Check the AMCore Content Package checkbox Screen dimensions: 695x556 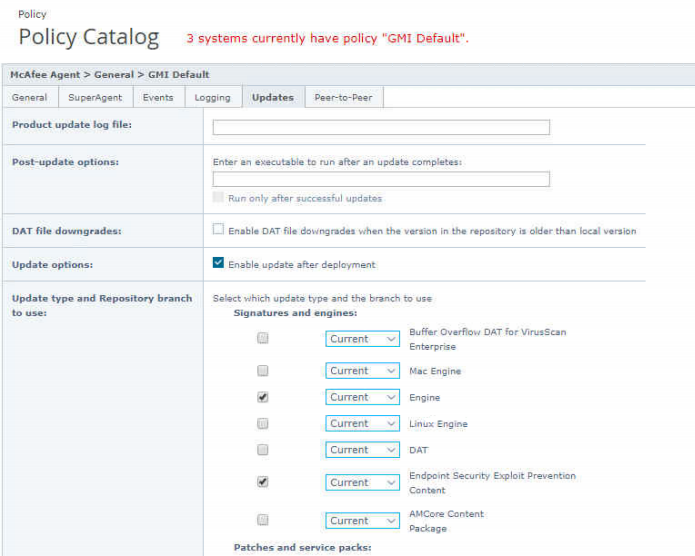click(x=263, y=520)
